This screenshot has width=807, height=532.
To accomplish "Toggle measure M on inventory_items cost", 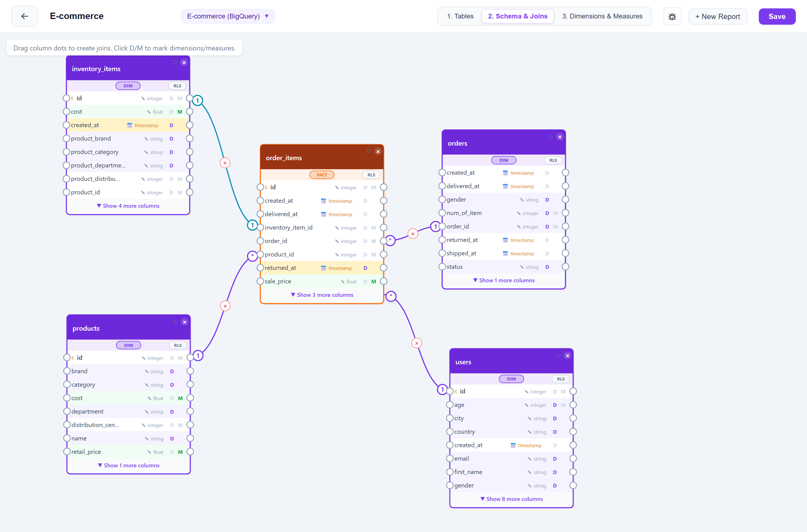I will coord(180,112).
